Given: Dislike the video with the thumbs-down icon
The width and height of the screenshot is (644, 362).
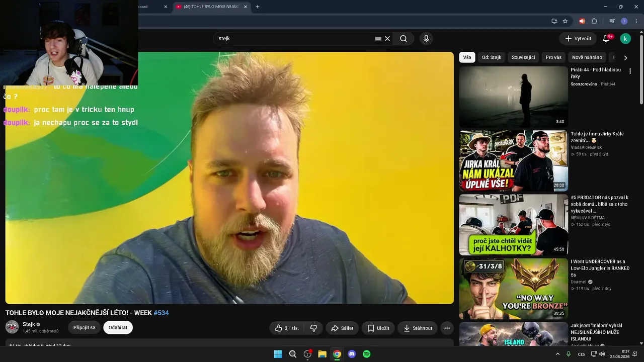Looking at the screenshot, I should click(313, 328).
